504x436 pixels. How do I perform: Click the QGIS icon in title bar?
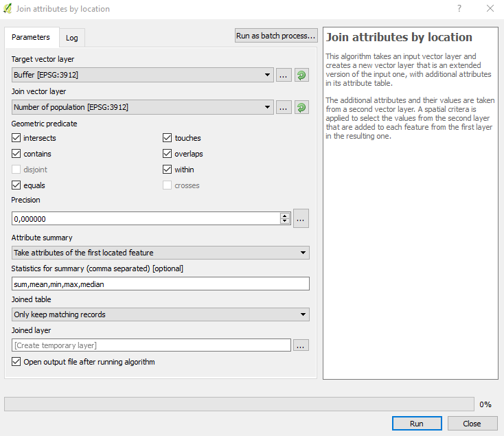coord(8,9)
